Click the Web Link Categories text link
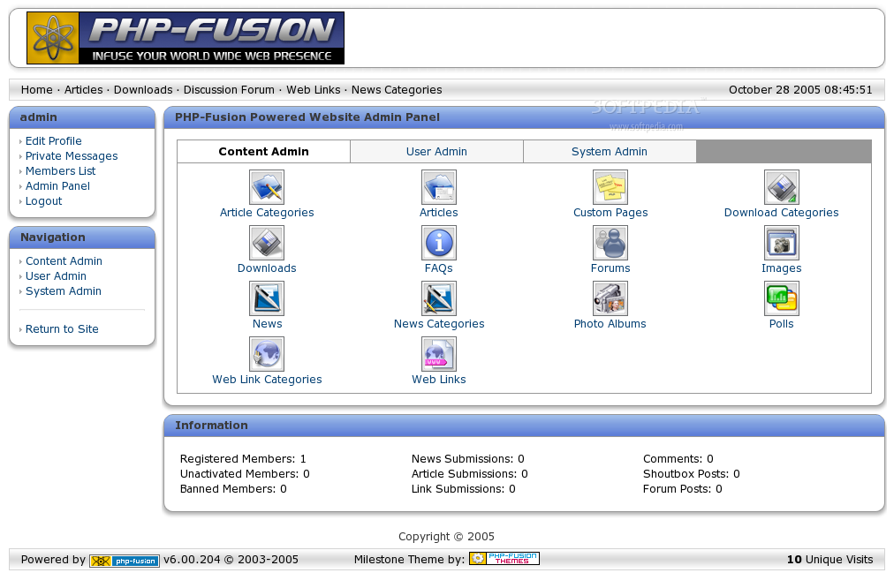The width and height of the screenshot is (894, 588). click(267, 380)
